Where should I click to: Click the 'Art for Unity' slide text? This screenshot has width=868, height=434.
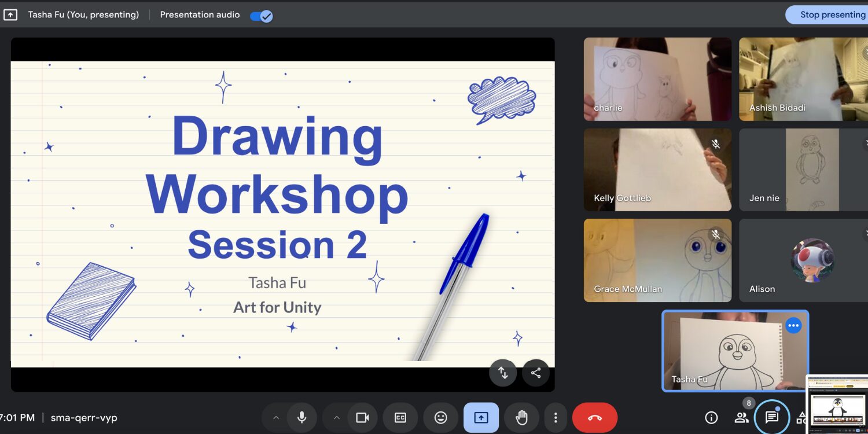pos(277,307)
